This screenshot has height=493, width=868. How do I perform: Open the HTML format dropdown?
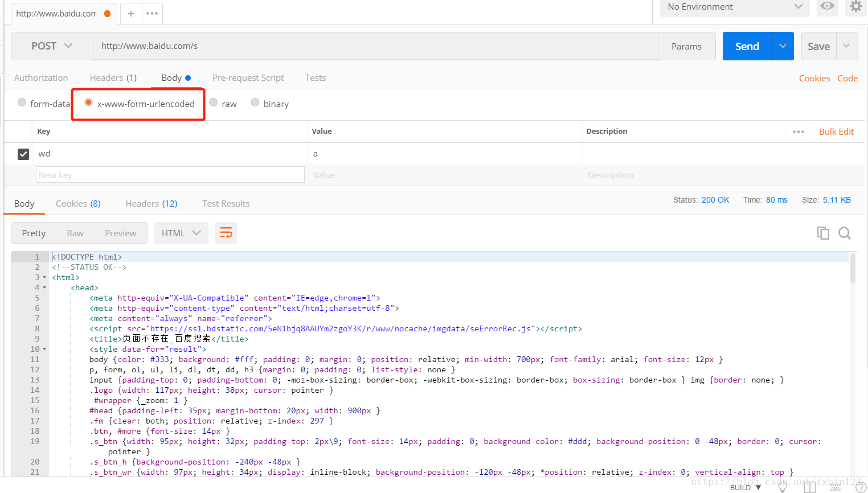[x=181, y=233]
